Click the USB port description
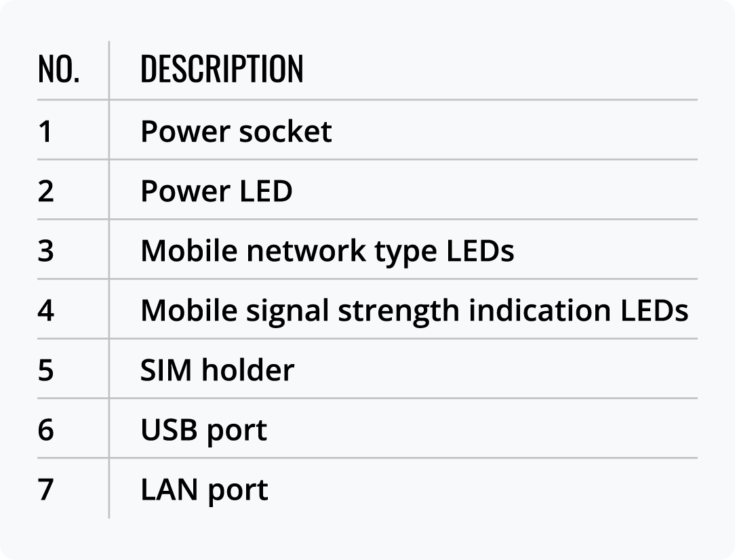This screenshot has width=735, height=560. point(203,430)
